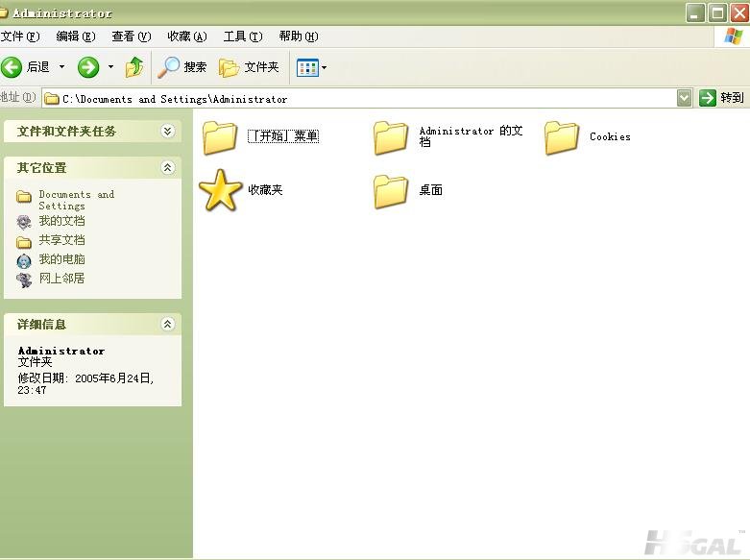Toggle the Folders (文件夹) pane button
This screenshot has width=750, height=560.
point(250,66)
